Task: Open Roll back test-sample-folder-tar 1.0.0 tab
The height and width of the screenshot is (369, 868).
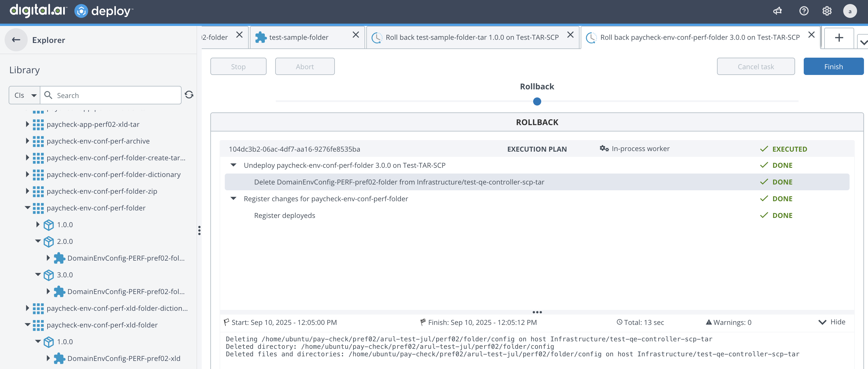Action: coord(471,37)
